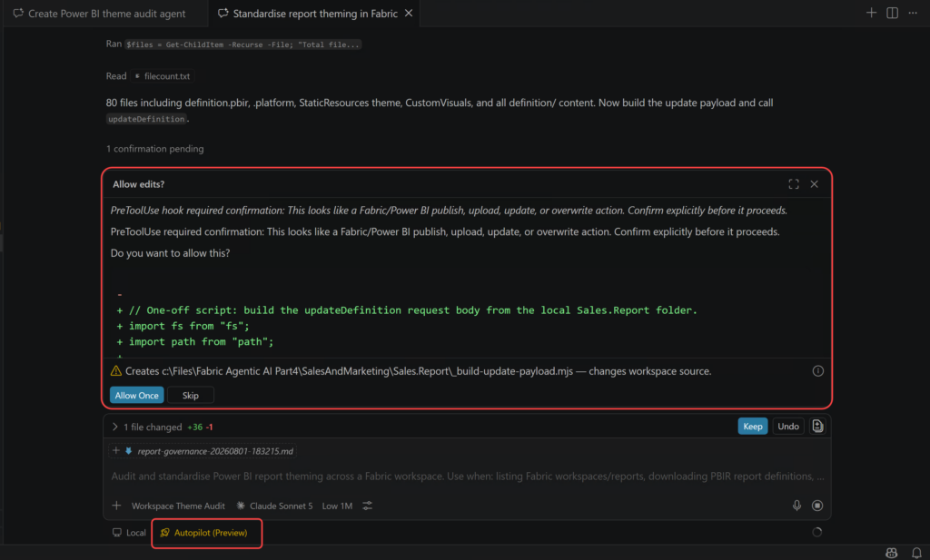Open the tools configuration sliders icon

368,506
